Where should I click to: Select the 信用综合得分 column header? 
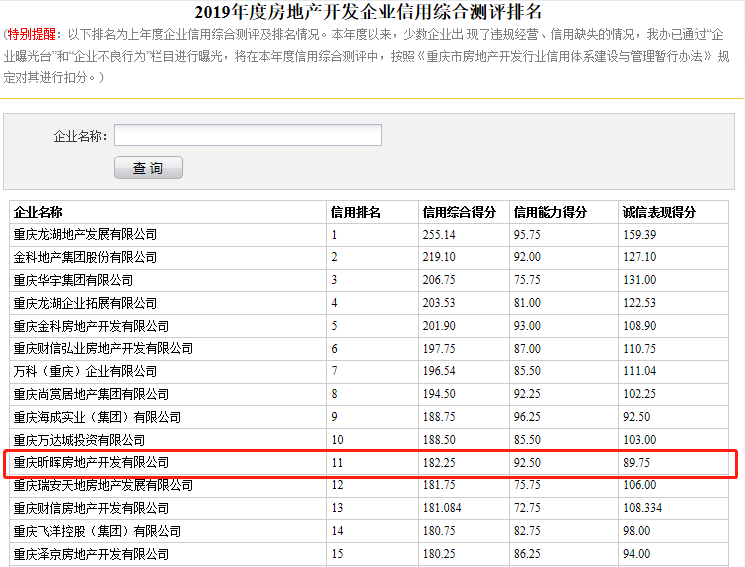[x=459, y=212]
